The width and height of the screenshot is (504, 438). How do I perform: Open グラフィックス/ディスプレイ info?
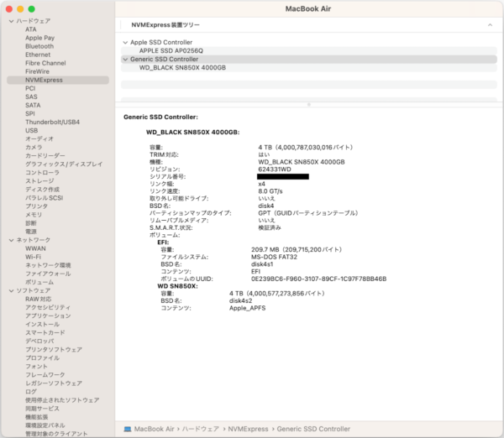click(x=64, y=164)
